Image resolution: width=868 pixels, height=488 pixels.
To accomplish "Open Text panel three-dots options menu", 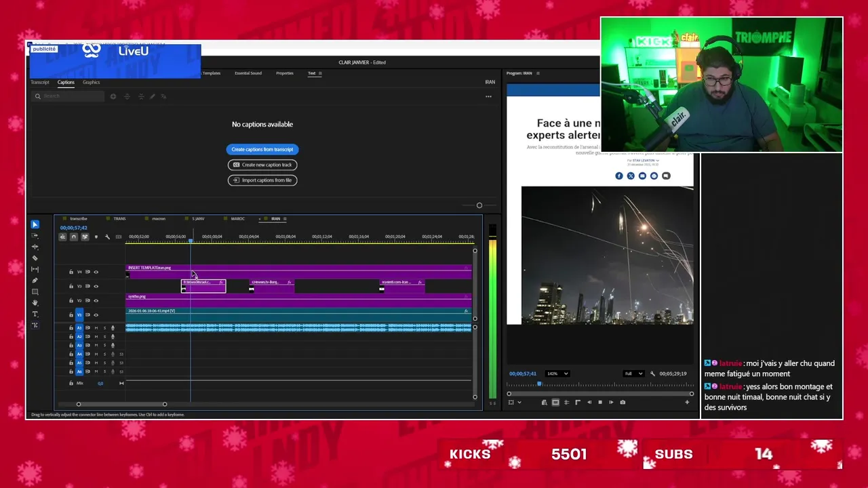I will click(488, 96).
